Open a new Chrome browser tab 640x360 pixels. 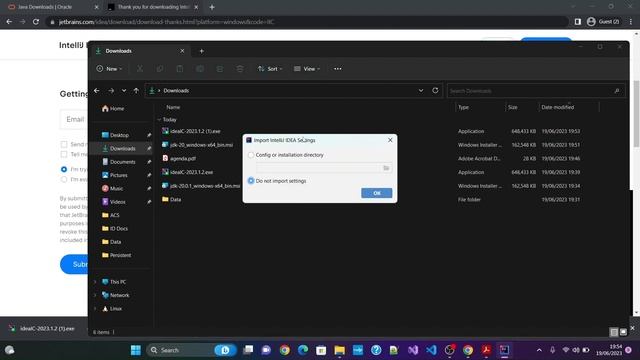(212, 7)
